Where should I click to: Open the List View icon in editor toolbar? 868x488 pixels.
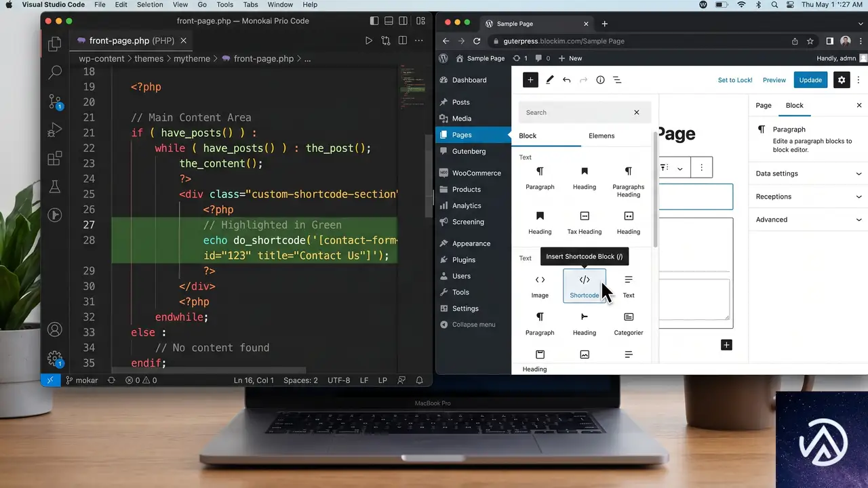(x=617, y=80)
